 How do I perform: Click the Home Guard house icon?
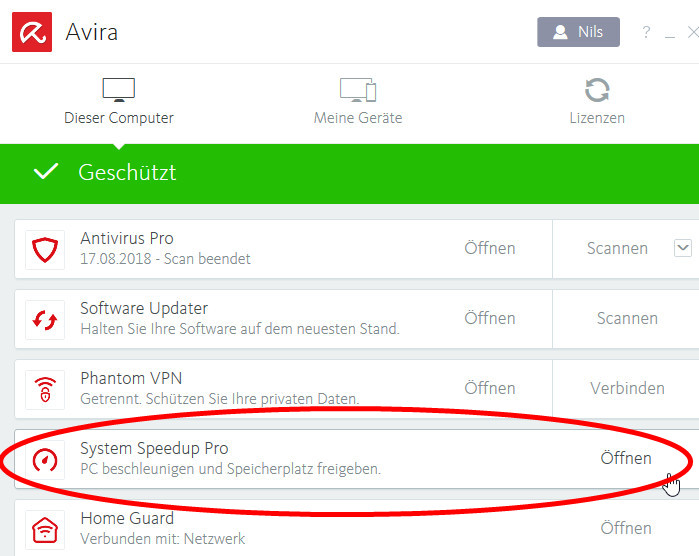pos(46,528)
